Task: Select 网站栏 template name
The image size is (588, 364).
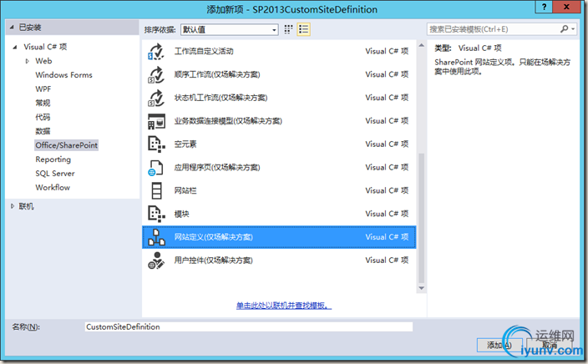Action: pyautogui.click(x=185, y=191)
